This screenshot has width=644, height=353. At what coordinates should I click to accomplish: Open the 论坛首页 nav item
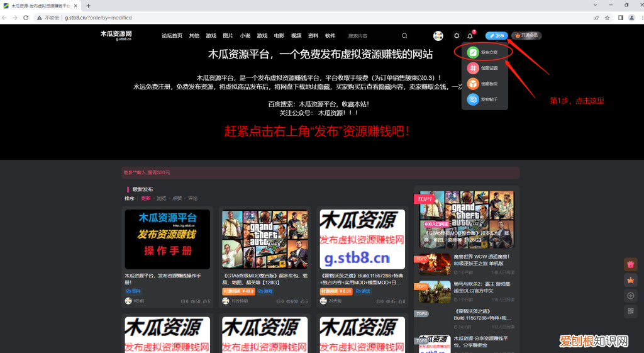tap(172, 36)
